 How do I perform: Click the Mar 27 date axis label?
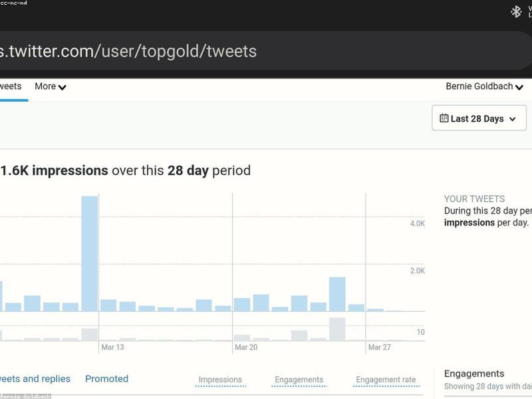pyautogui.click(x=379, y=347)
